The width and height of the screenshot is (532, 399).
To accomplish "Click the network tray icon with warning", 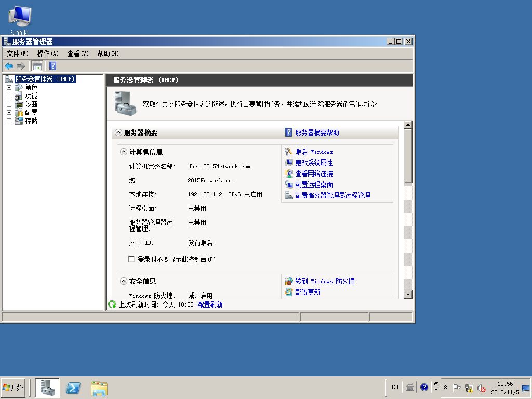I will tap(469, 388).
